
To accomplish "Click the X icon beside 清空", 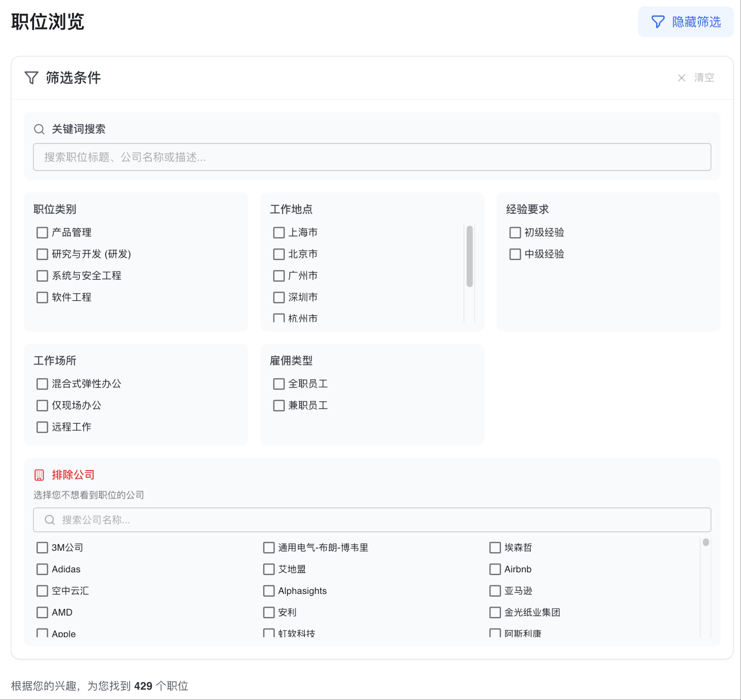I will coord(681,78).
